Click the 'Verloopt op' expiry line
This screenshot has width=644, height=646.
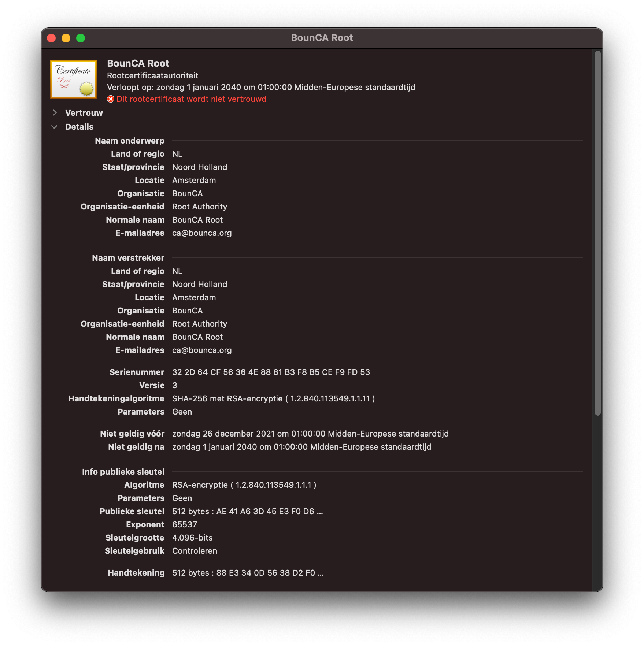(261, 87)
